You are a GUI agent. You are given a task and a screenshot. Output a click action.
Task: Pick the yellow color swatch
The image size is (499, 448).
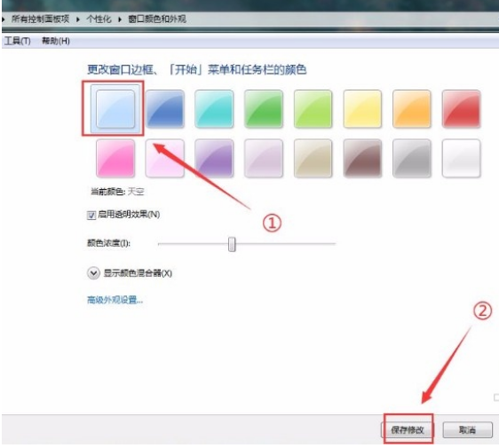(362, 109)
